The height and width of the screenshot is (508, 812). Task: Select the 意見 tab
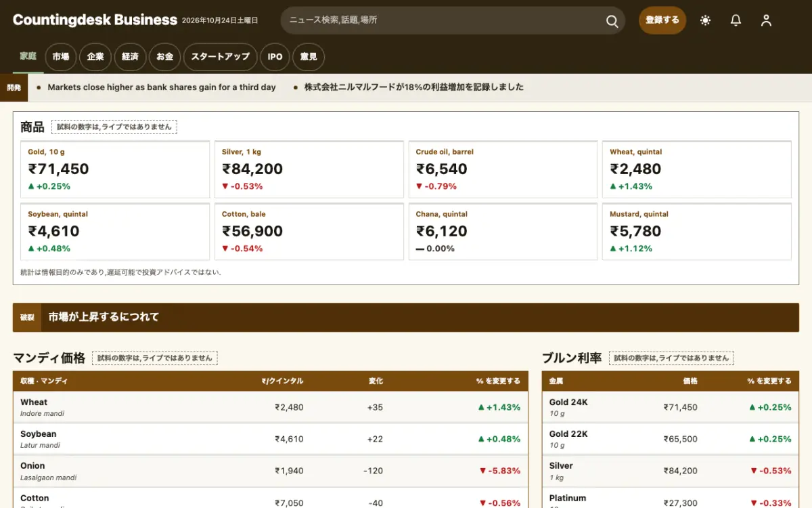point(309,57)
